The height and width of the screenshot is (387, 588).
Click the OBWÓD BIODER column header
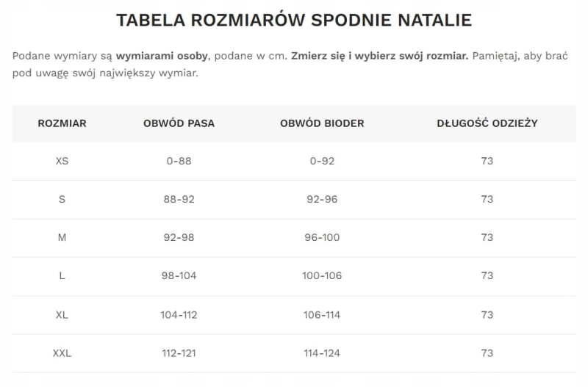tap(322, 123)
